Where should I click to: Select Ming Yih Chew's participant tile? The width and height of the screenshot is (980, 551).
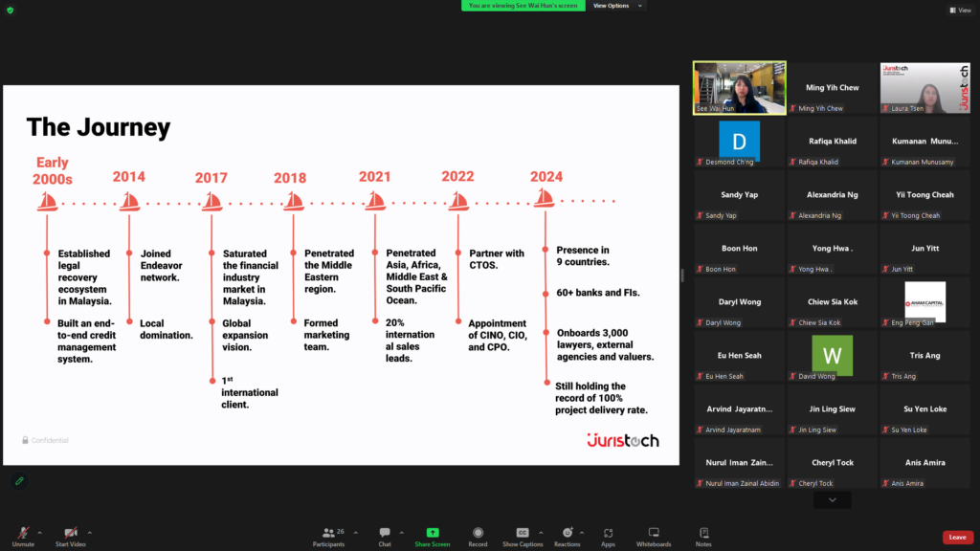[832, 87]
